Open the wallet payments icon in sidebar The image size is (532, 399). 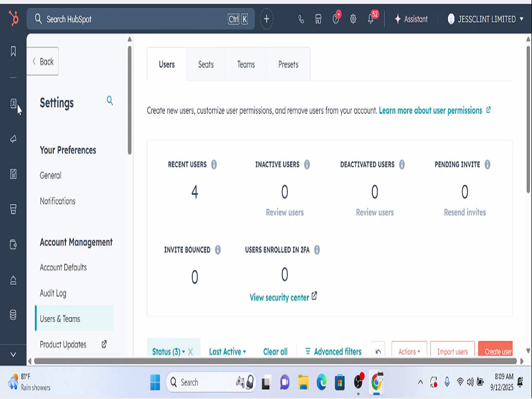pos(13,244)
